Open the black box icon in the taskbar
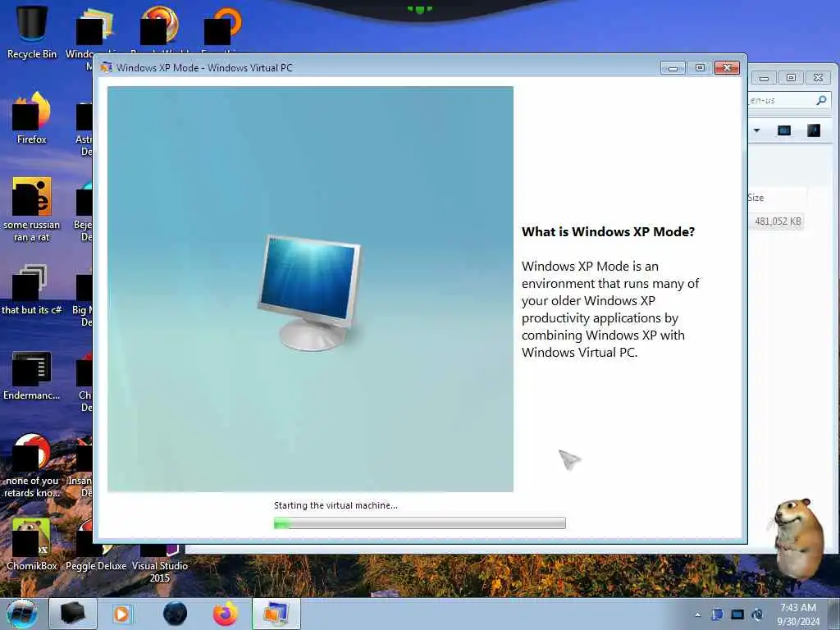The image size is (840, 630). click(73, 614)
